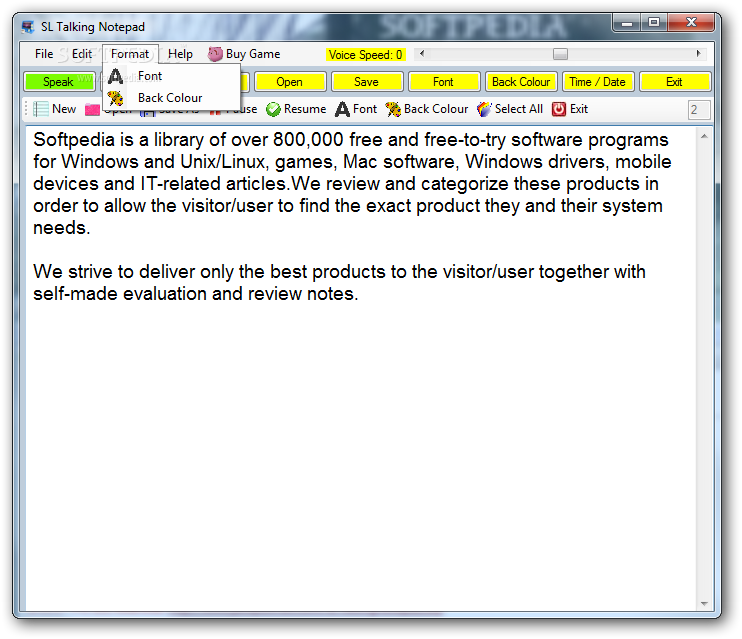Click the numeric field showing 2
The width and height of the screenshot is (742, 639).
click(698, 110)
